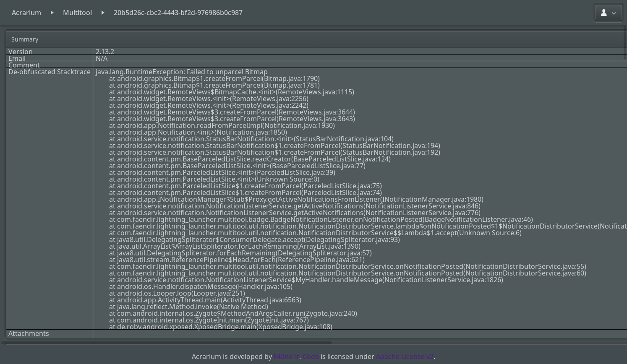
Task: Select the Handler.dispatchMessage line
Action: pos(201,286)
